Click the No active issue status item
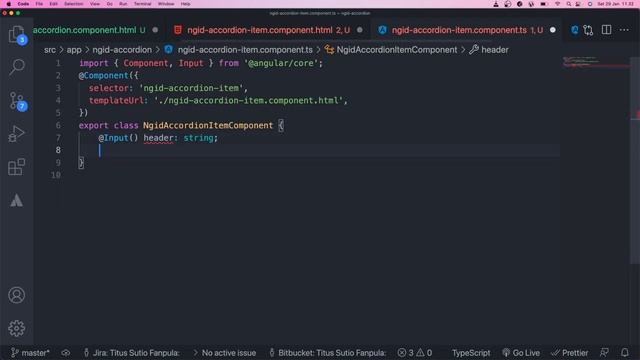Screen dimensions: 640x360 coord(224,353)
